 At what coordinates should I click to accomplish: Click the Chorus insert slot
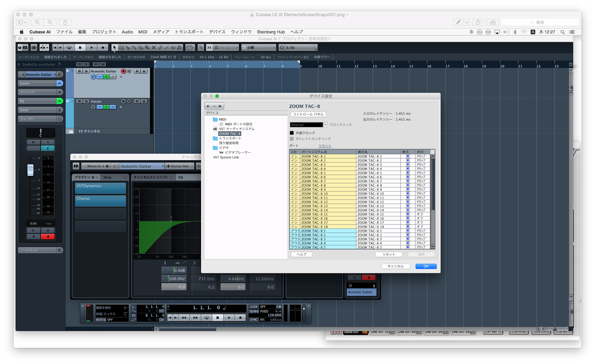point(100,201)
